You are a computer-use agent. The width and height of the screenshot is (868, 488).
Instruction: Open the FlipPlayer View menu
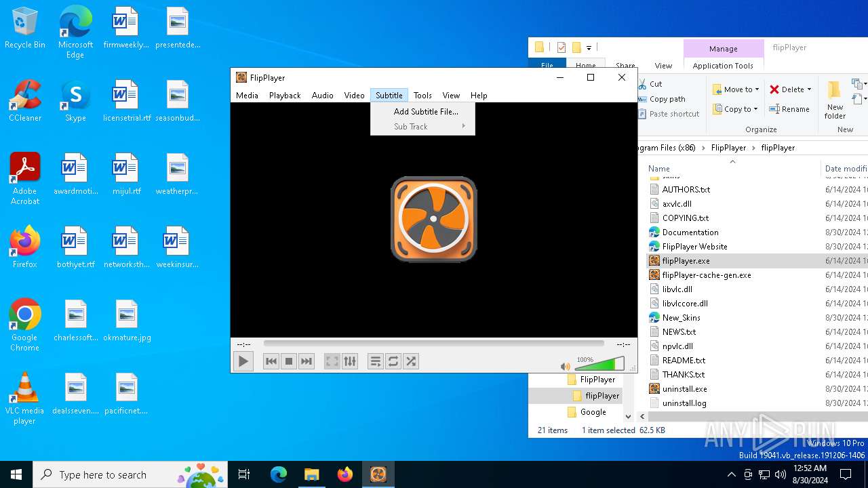tap(451, 96)
